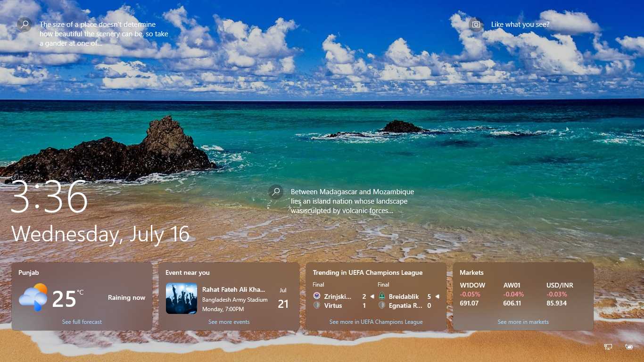Click the W1DOW ticker symbol

472,285
